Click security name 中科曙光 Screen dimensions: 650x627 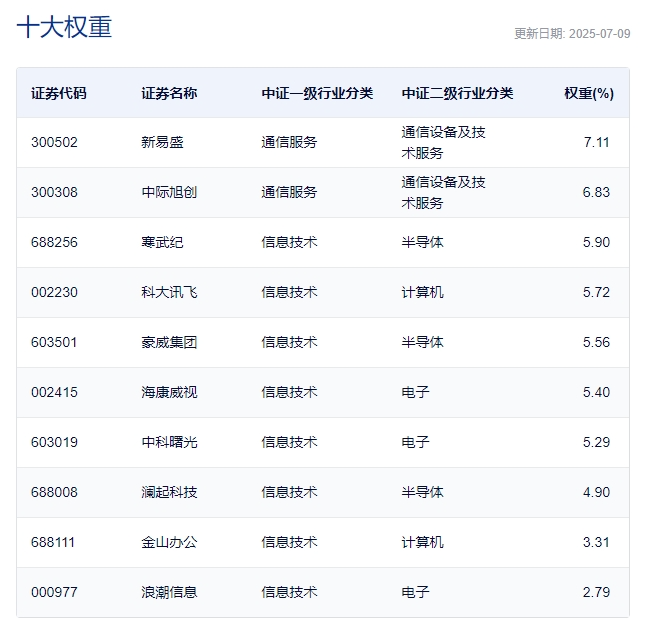pos(169,442)
